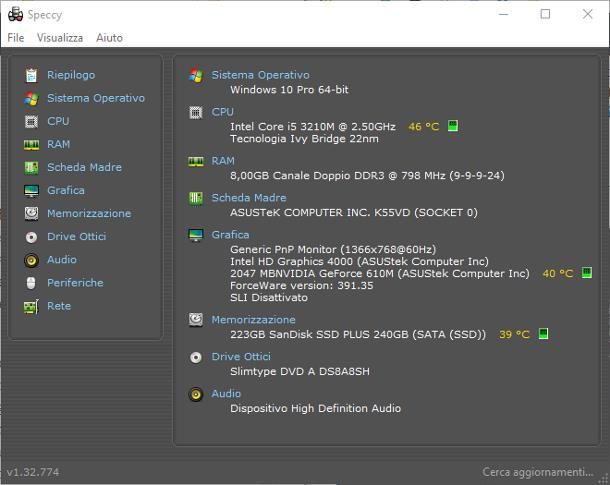Click the Speccy glasses icon in title bar

[16, 14]
